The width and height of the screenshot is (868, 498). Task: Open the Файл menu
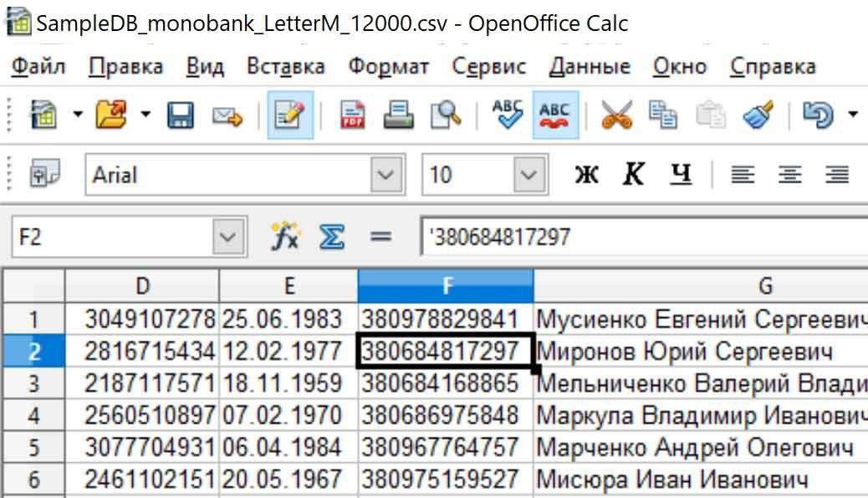coord(38,67)
